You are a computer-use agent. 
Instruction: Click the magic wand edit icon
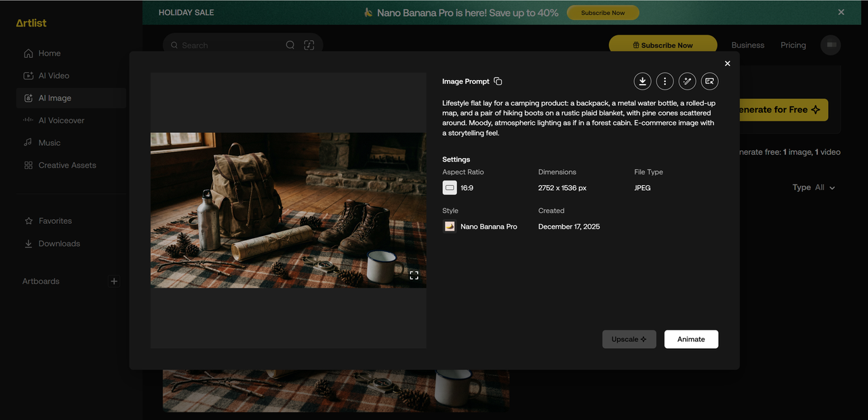(x=687, y=81)
